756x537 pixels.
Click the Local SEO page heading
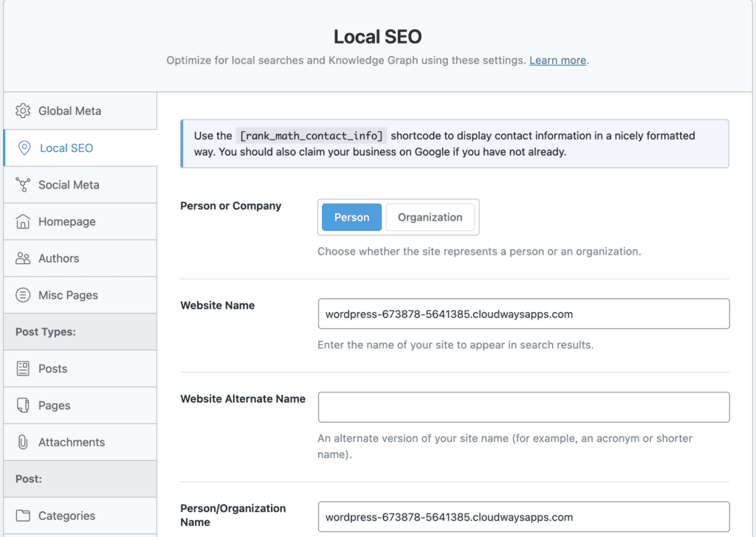click(x=377, y=37)
